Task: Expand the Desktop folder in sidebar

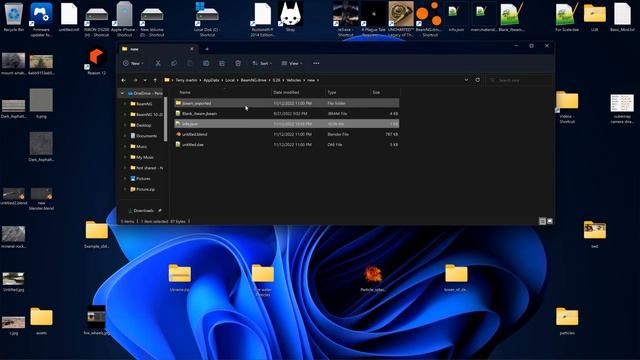Action: (x=125, y=125)
